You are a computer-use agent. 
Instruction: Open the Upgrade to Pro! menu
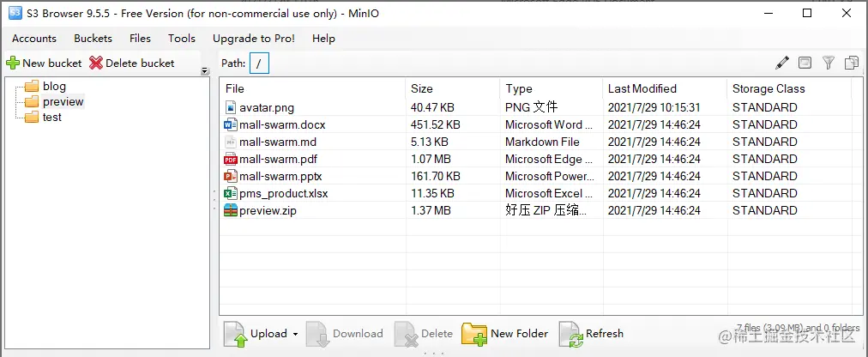coord(254,39)
